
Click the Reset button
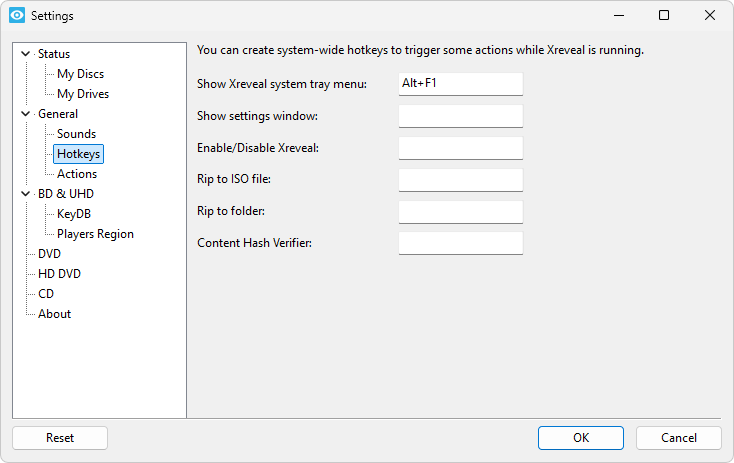coord(60,438)
